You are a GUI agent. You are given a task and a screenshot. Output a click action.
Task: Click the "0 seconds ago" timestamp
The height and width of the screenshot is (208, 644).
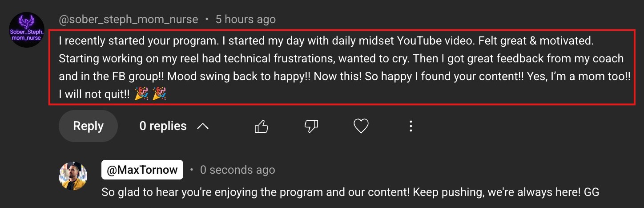click(x=237, y=170)
